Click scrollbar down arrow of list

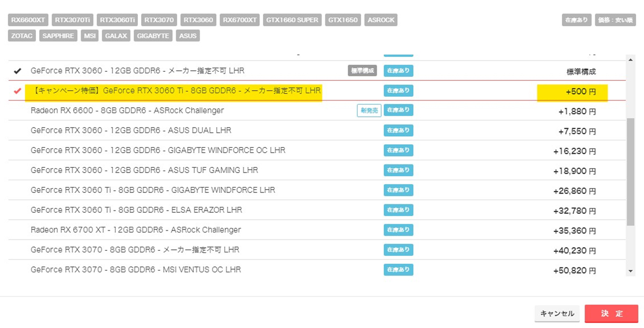(x=631, y=272)
